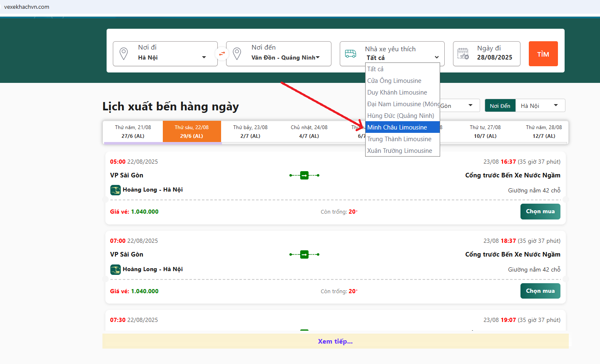Choose Duy Khánh Limousine option
Image resolution: width=600 pixels, height=364 pixels.
click(403, 92)
